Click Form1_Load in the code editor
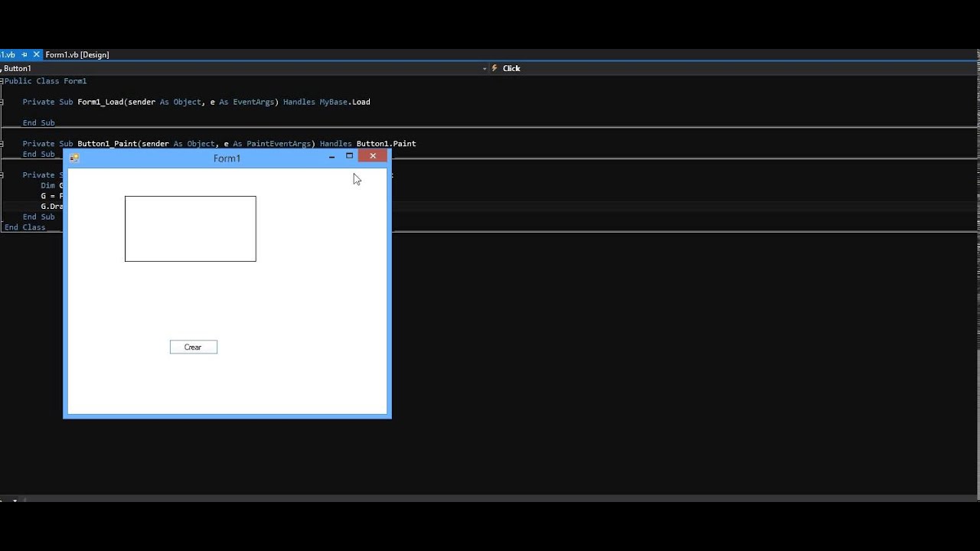Image resolution: width=980 pixels, height=551 pixels. [100, 102]
